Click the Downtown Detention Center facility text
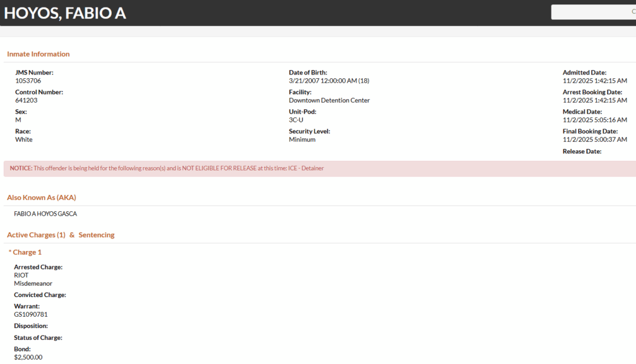 point(329,100)
